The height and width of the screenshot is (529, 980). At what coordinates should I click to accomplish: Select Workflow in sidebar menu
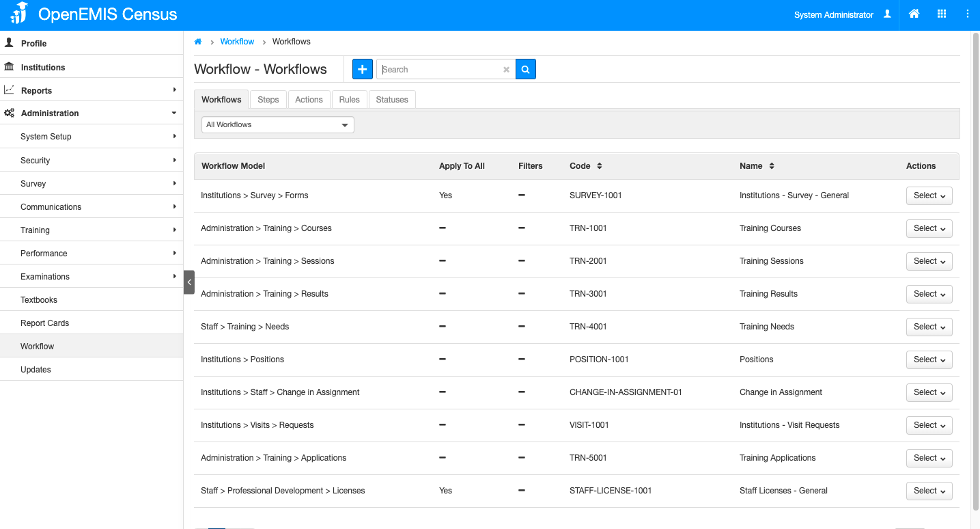(x=92, y=347)
